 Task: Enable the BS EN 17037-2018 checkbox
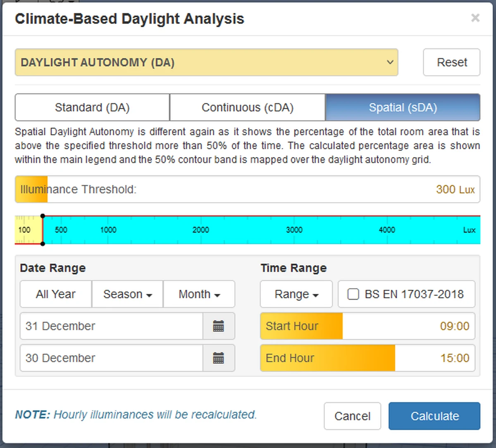(353, 294)
